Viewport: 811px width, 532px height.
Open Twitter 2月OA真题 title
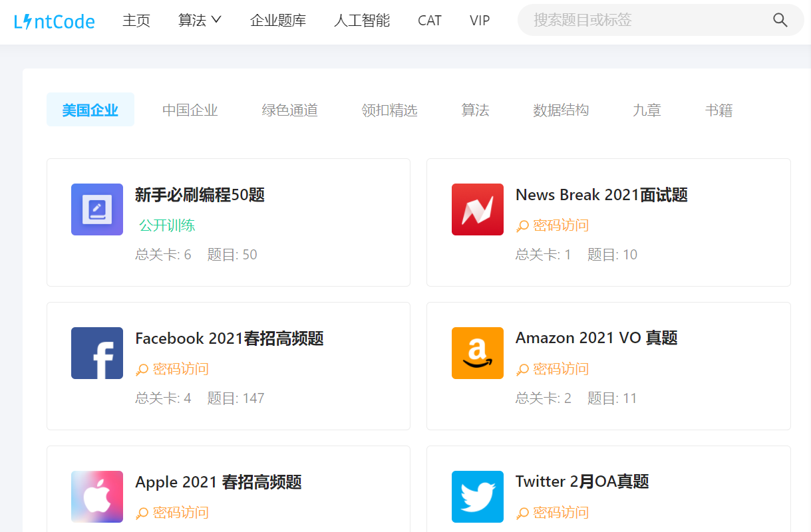pos(582,482)
